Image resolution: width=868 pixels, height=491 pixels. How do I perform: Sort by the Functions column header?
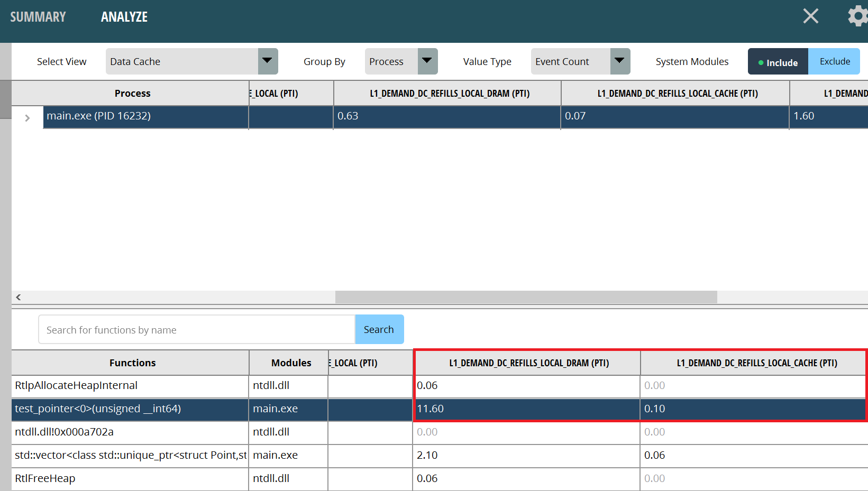[x=132, y=363]
